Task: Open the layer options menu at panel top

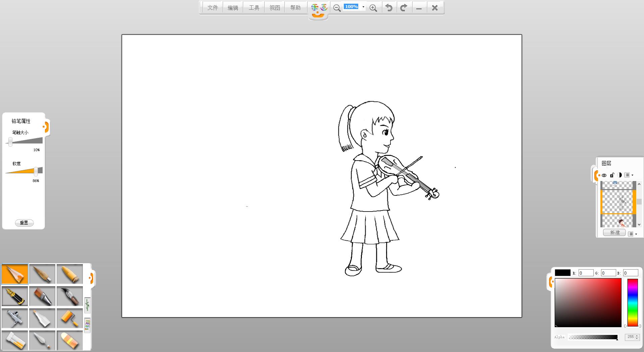Action: [629, 175]
